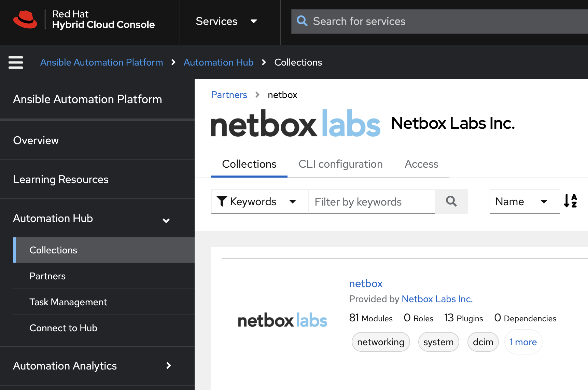Switch to the Collections tab
This screenshot has width=588, height=390.
click(249, 164)
